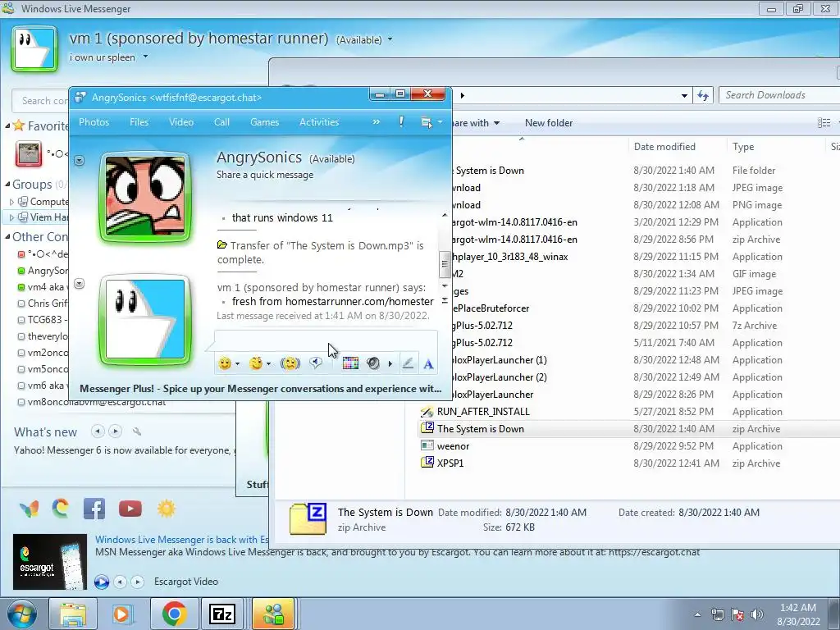840x630 pixels.
Task: Open the Photos tab in the chat window
Action: point(94,122)
